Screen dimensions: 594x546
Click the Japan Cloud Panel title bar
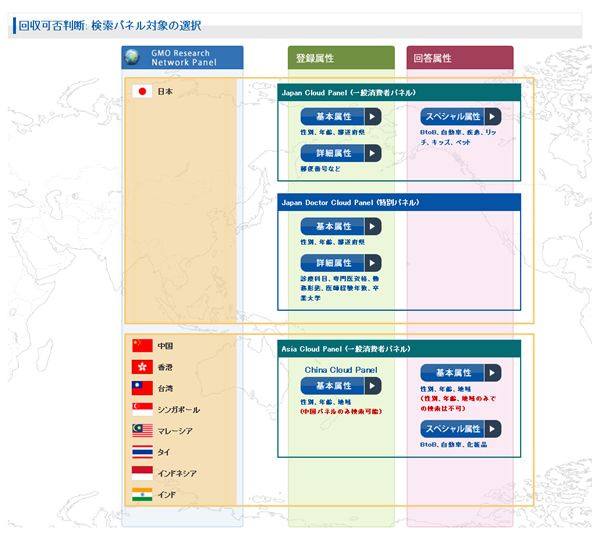point(399,93)
